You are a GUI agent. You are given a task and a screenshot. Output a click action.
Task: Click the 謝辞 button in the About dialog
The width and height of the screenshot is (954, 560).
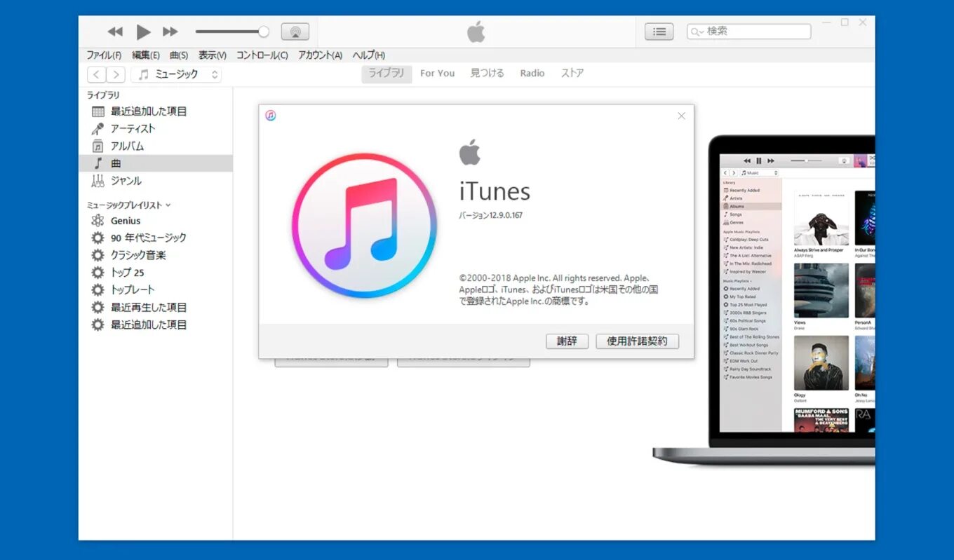pos(567,341)
